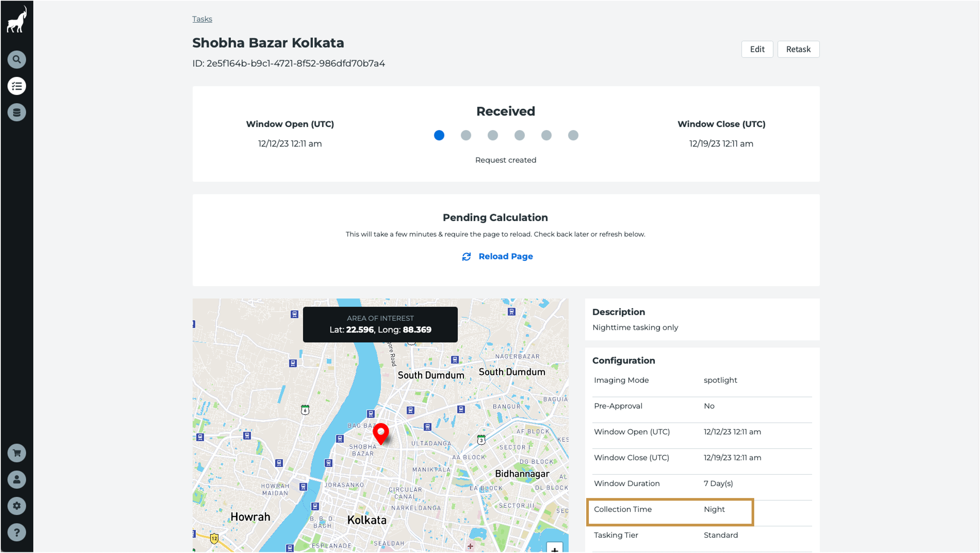Click the spotlight Imaging Mode value
The width and height of the screenshot is (980, 553).
pyautogui.click(x=720, y=380)
